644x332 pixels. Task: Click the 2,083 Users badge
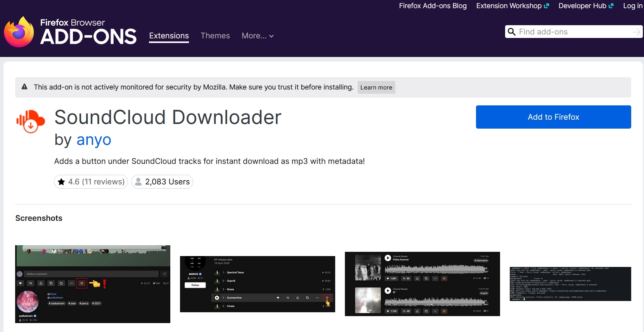[x=162, y=182]
